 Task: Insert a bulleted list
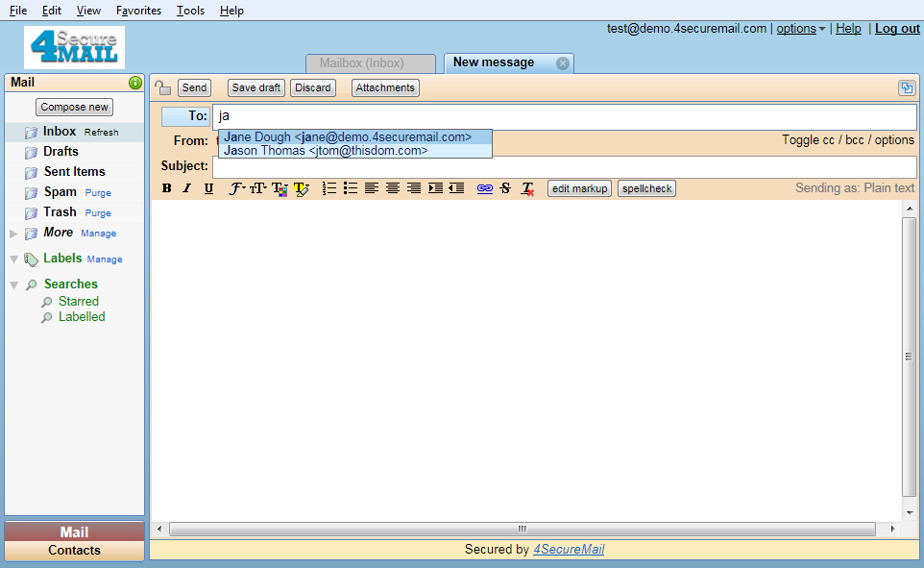pyautogui.click(x=351, y=188)
